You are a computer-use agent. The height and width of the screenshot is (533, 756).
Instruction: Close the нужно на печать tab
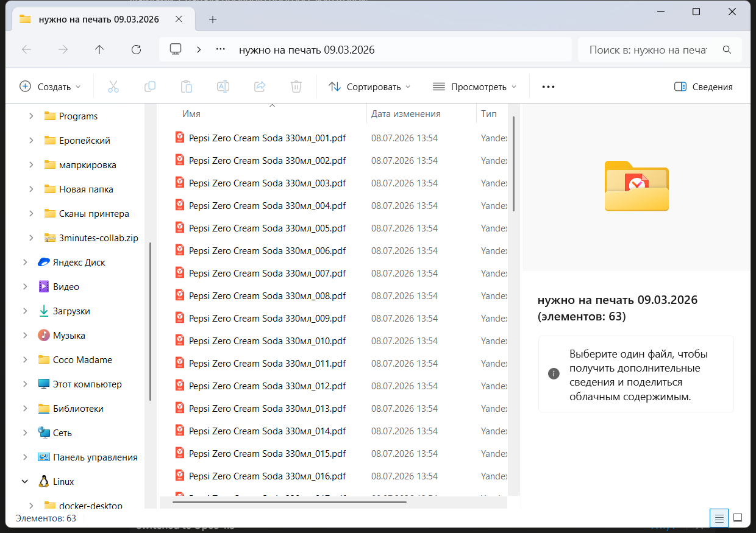pyautogui.click(x=179, y=19)
